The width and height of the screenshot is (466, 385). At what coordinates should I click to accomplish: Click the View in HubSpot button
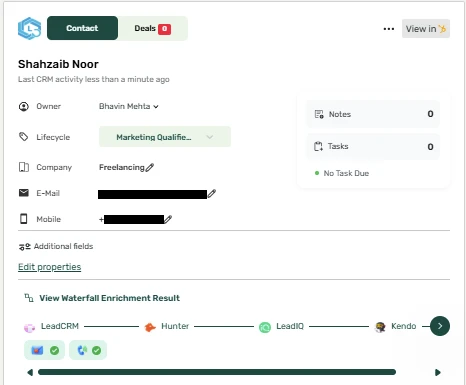point(426,29)
